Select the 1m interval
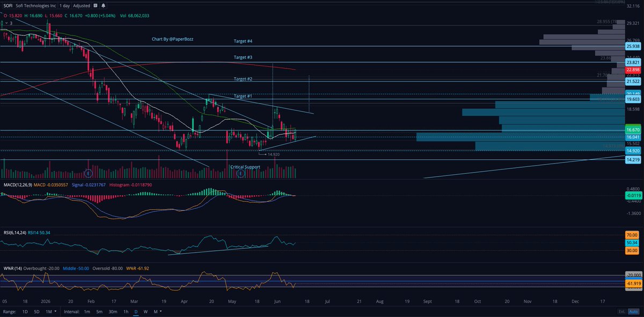 coord(87,311)
